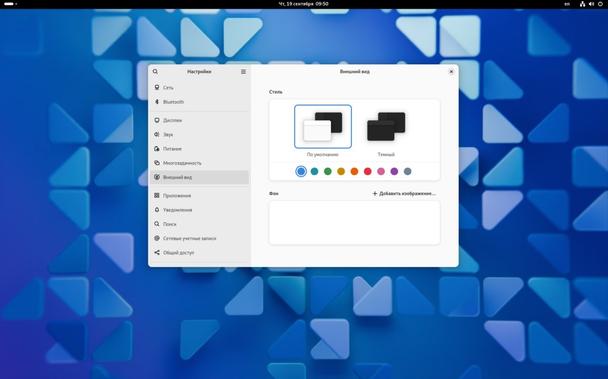Screen dimensions: 608x379
Task: Go to Поиск search settings
Action: tap(200, 224)
